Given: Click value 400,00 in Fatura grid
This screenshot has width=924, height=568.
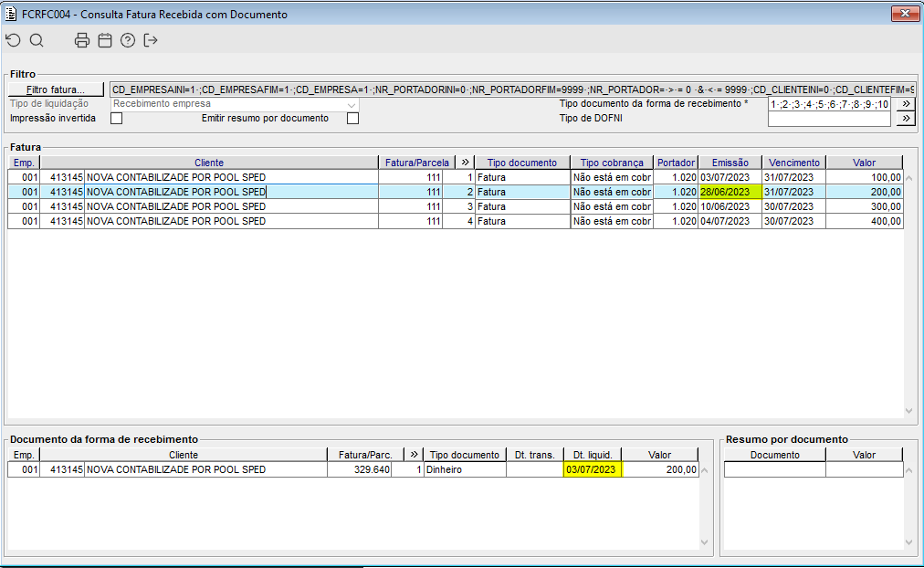Looking at the screenshot, I should click(864, 222).
